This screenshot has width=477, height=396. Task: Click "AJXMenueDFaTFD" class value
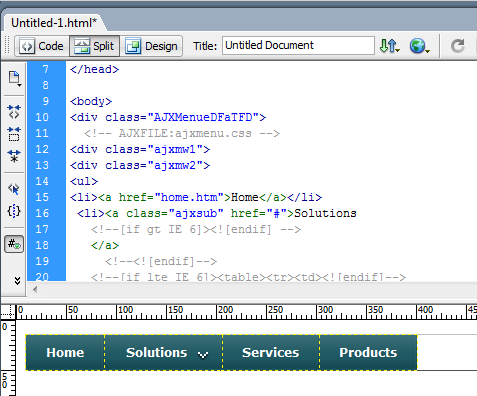pos(203,117)
